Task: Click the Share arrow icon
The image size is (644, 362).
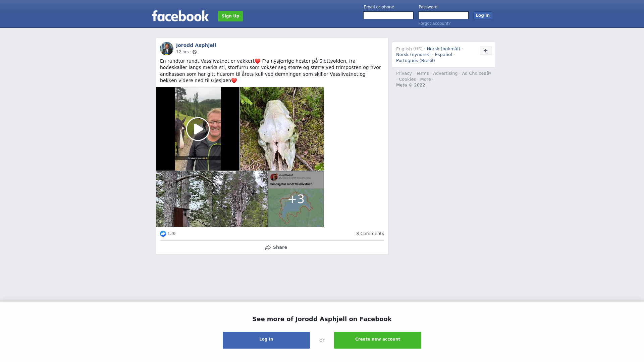Action: (268, 247)
